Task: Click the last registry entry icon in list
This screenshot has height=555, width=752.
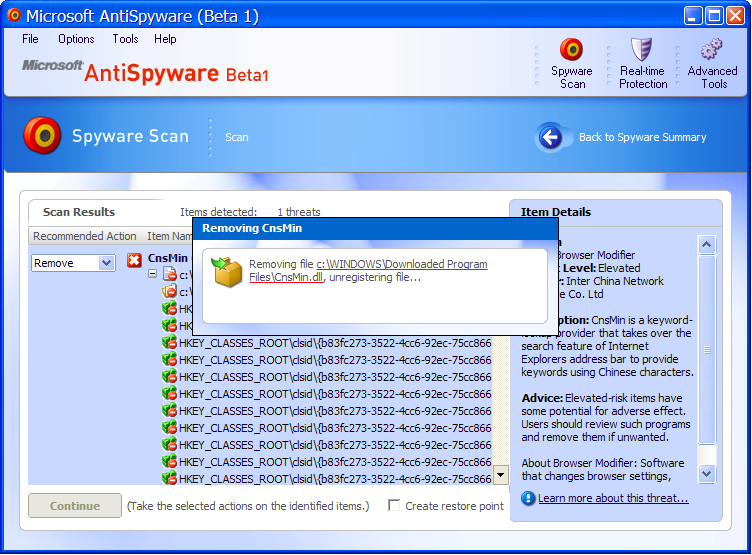Action: [169, 478]
